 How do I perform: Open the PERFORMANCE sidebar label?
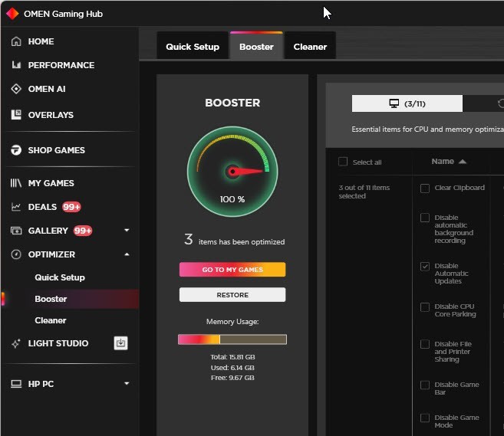[x=61, y=65]
